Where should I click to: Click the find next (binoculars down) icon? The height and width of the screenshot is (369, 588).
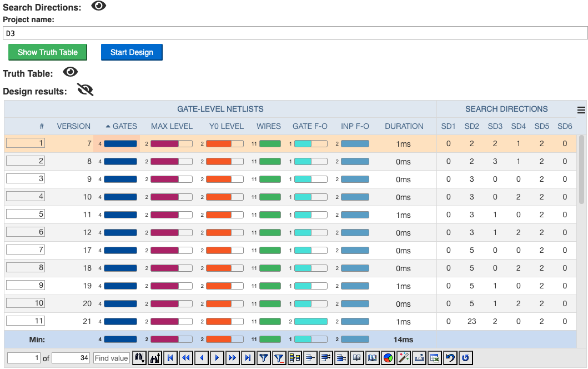[x=139, y=358]
